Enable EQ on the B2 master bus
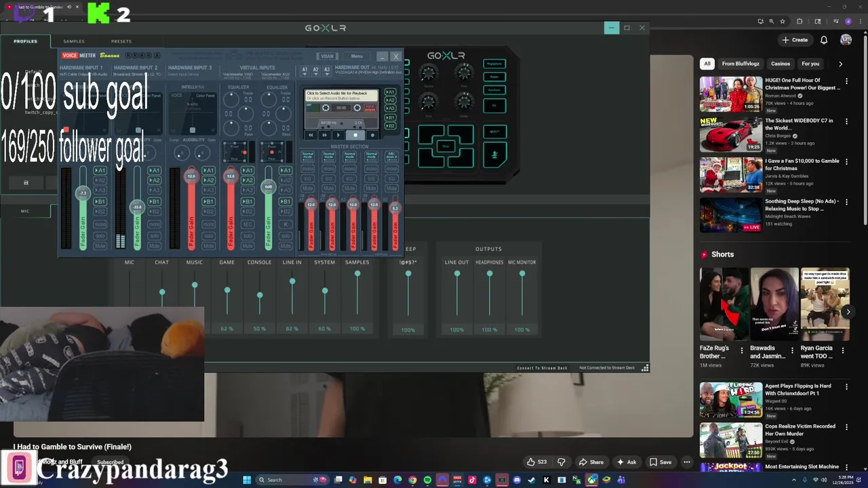 391,179
